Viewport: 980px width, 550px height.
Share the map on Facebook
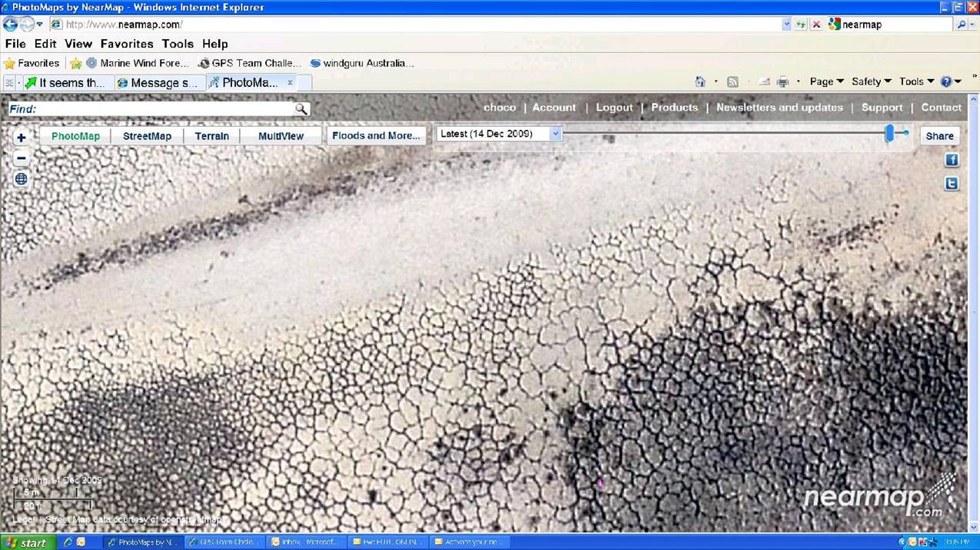(952, 160)
